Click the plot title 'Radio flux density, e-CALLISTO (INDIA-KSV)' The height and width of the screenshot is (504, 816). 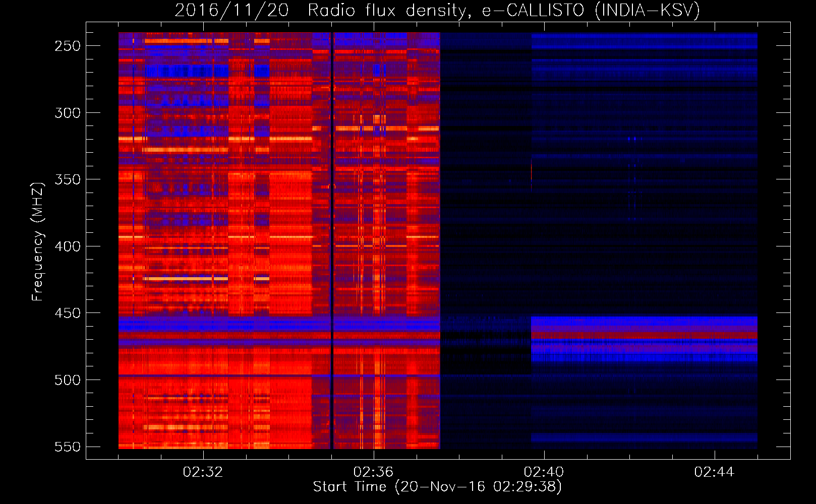[x=504, y=11]
